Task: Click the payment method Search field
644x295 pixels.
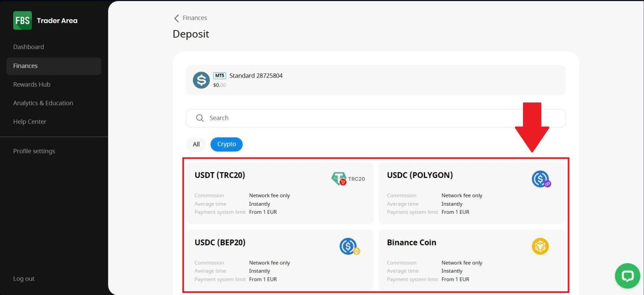Action: click(x=362, y=118)
